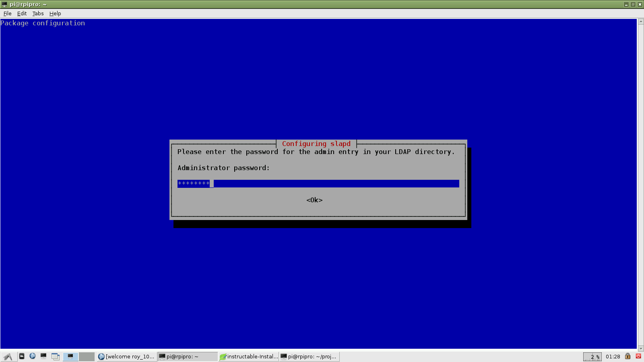The height and width of the screenshot is (362, 644).
Task: Click the LDAP directory password prompt text
Action: coord(316,152)
